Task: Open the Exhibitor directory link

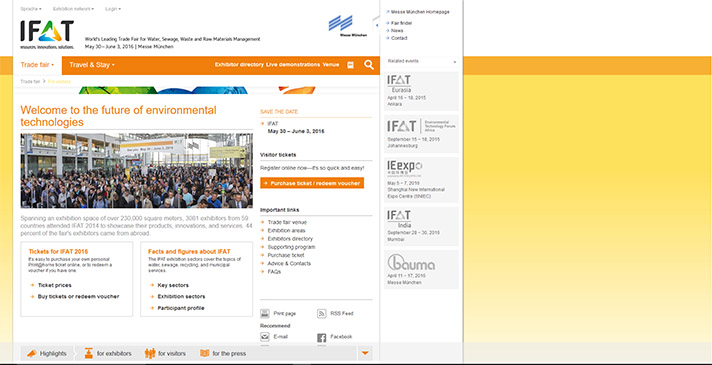Action: click(x=239, y=64)
